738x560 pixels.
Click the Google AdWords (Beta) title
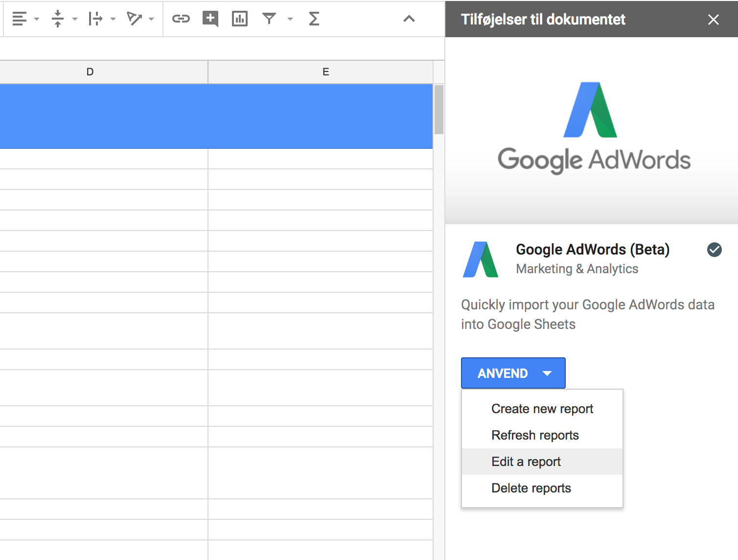(593, 250)
